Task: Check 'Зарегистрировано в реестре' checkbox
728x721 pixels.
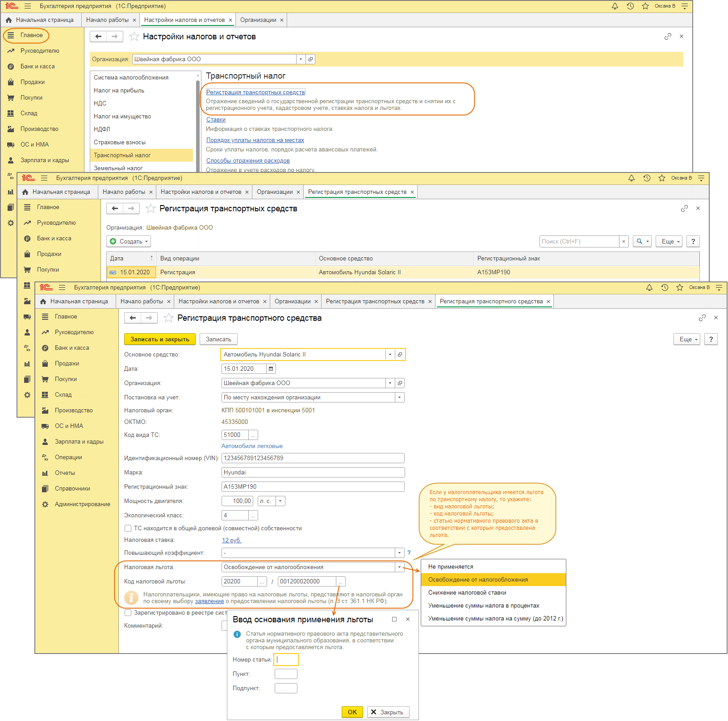Action: (x=128, y=613)
